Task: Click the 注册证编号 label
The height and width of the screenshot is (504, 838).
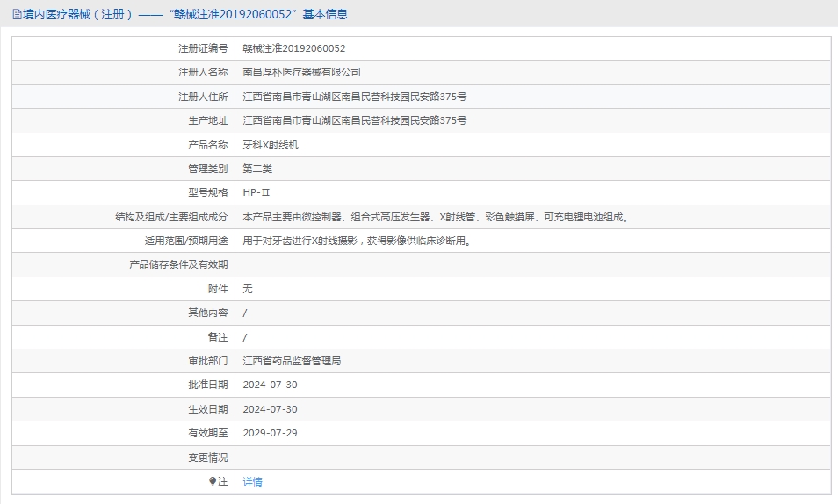Action: tap(203, 48)
